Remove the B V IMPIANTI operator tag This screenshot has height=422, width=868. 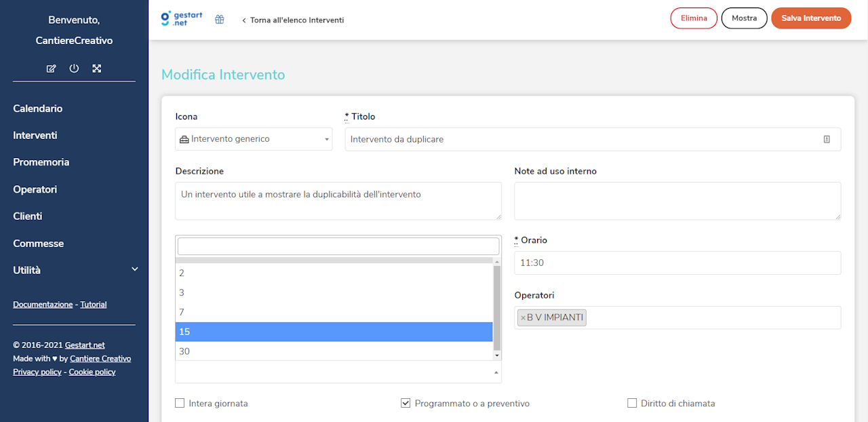[x=521, y=317]
